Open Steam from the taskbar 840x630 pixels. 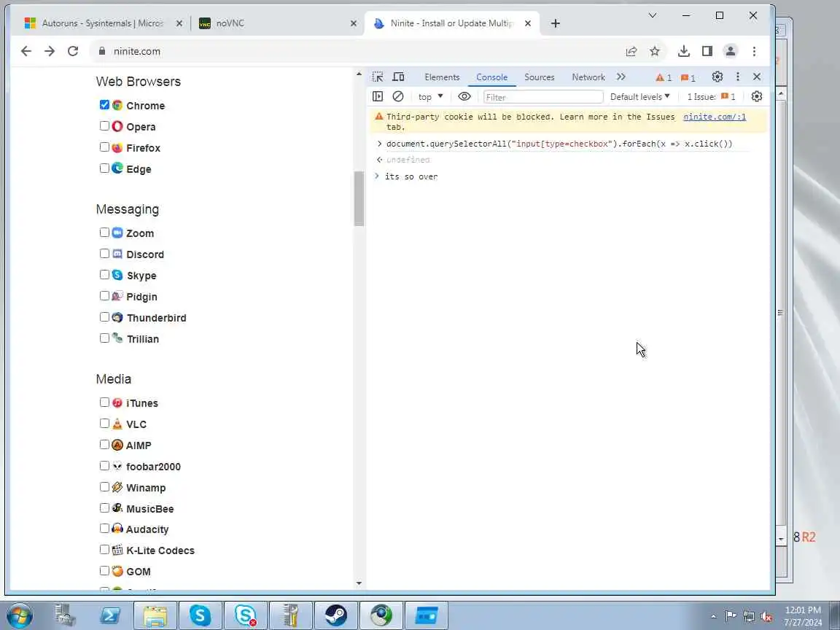pyautogui.click(x=335, y=615)
